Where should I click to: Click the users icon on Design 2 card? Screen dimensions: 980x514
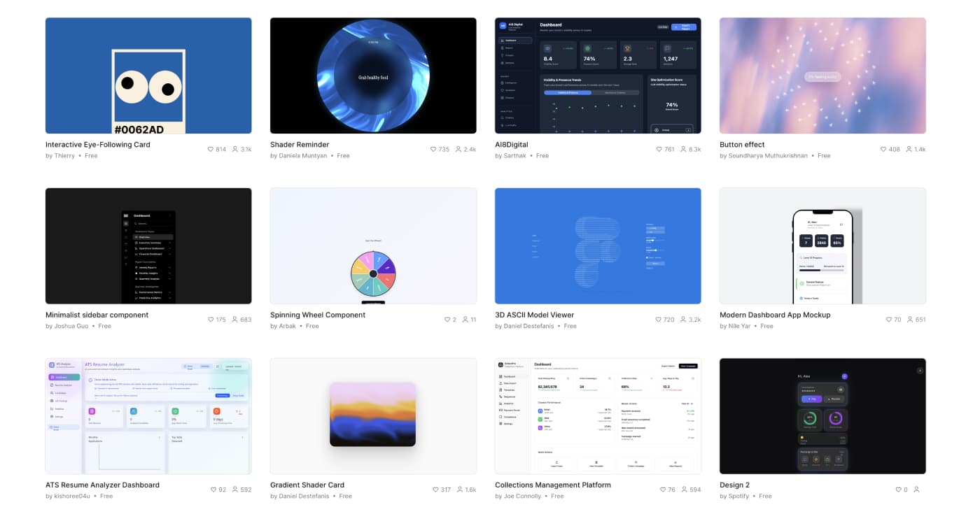click(917, 490)
